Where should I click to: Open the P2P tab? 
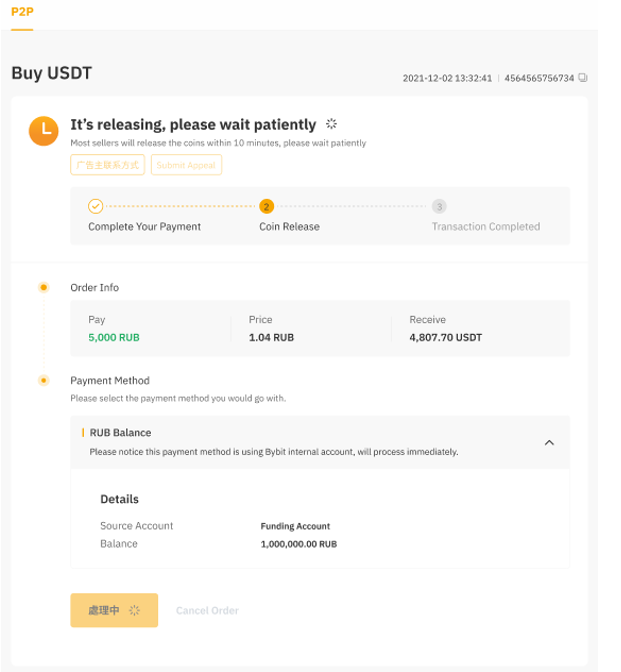point(21,10)
